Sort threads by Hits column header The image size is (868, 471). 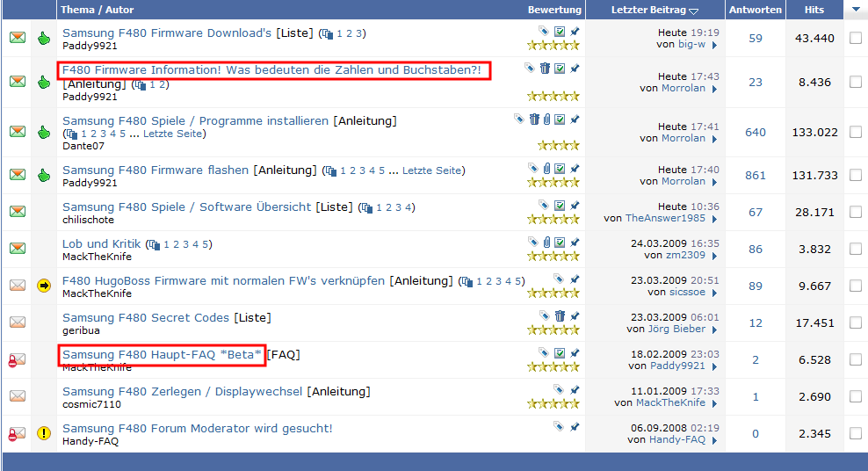(x=814, y=10)
